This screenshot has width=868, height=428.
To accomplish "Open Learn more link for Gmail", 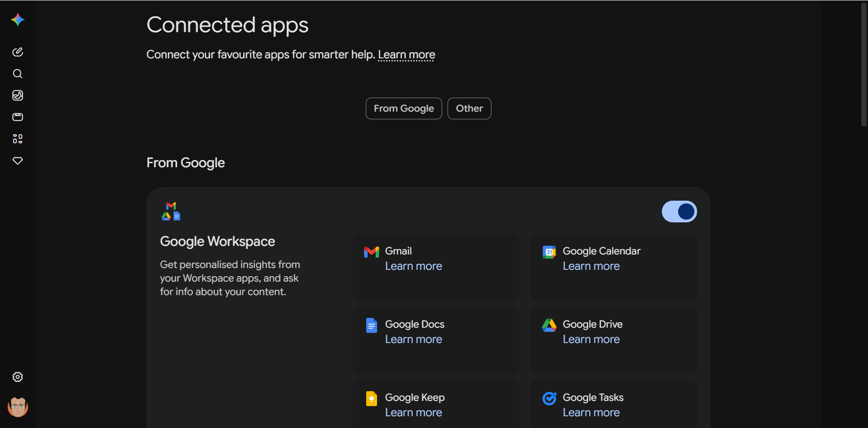I will (414, 266).
